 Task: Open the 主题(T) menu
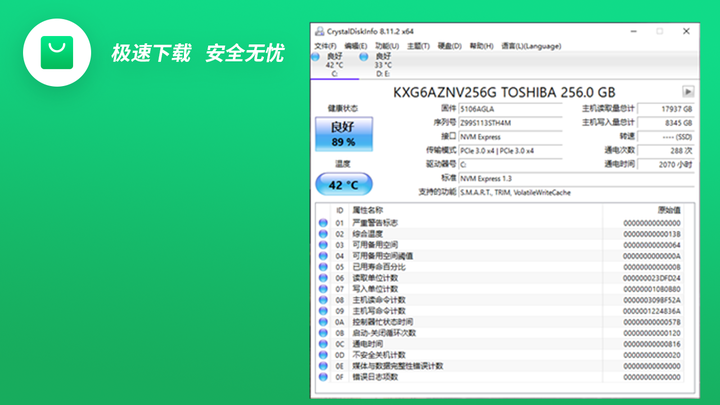point(418,46)
